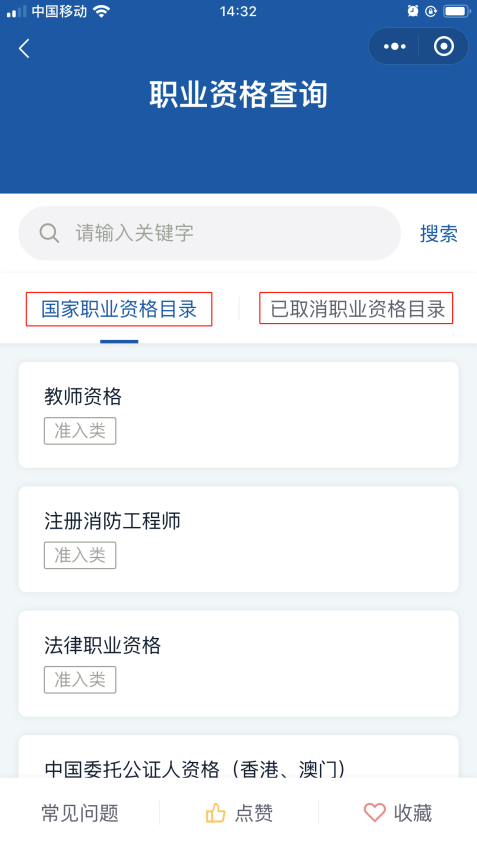
Task: Tap the Wi-Fi status icon
Action: click(x=101, y=11)
